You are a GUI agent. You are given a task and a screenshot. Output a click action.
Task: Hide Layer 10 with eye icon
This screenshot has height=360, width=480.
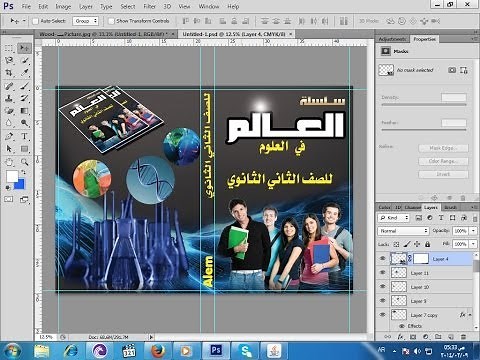(382, 286)
